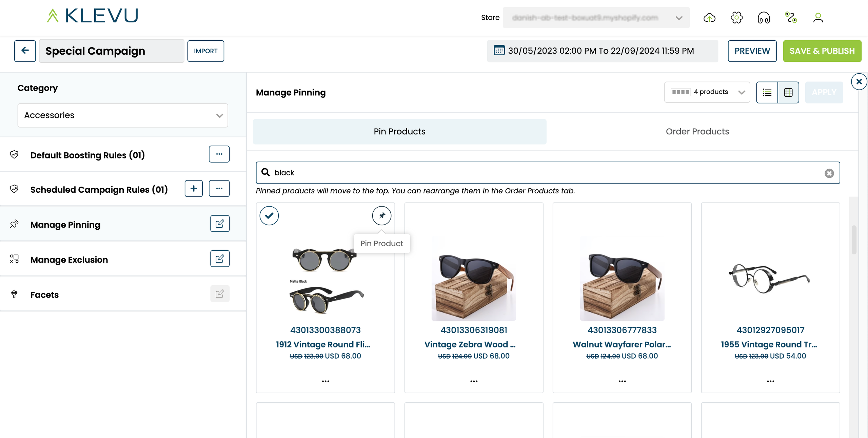Switch to the Order Products tab
The width and height of the screenshot is (868, 438).
pyautogui.click(x=697, y=132)
